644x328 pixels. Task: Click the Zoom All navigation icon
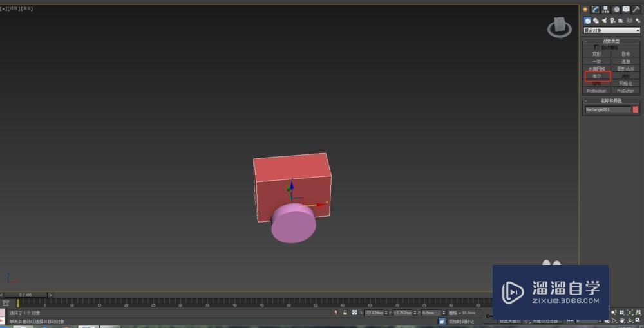click(621, 313)
